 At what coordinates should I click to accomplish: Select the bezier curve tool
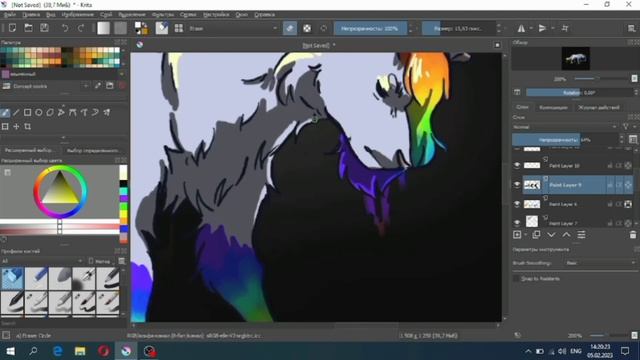click(73, 112)
